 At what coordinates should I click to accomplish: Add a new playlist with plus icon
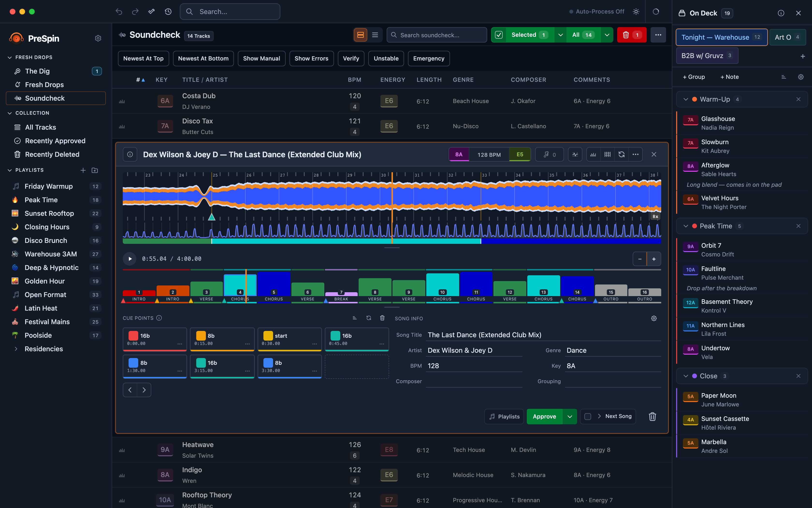[x=83, y=170]
